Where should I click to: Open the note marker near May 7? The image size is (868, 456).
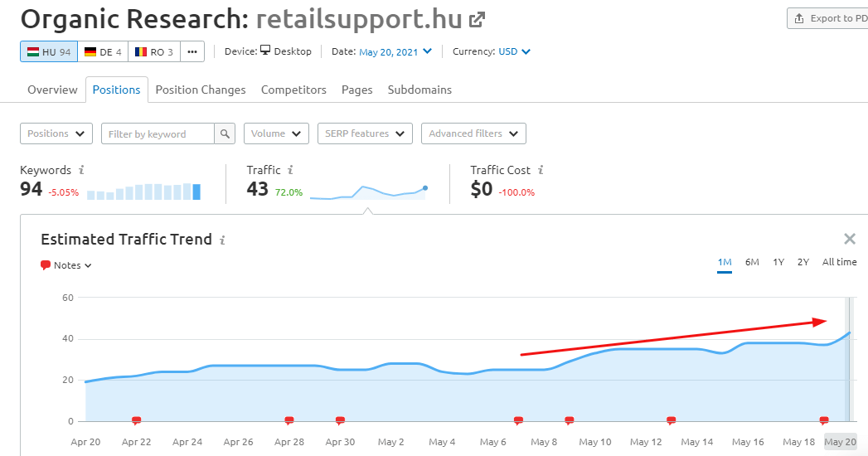click(518, 420)
